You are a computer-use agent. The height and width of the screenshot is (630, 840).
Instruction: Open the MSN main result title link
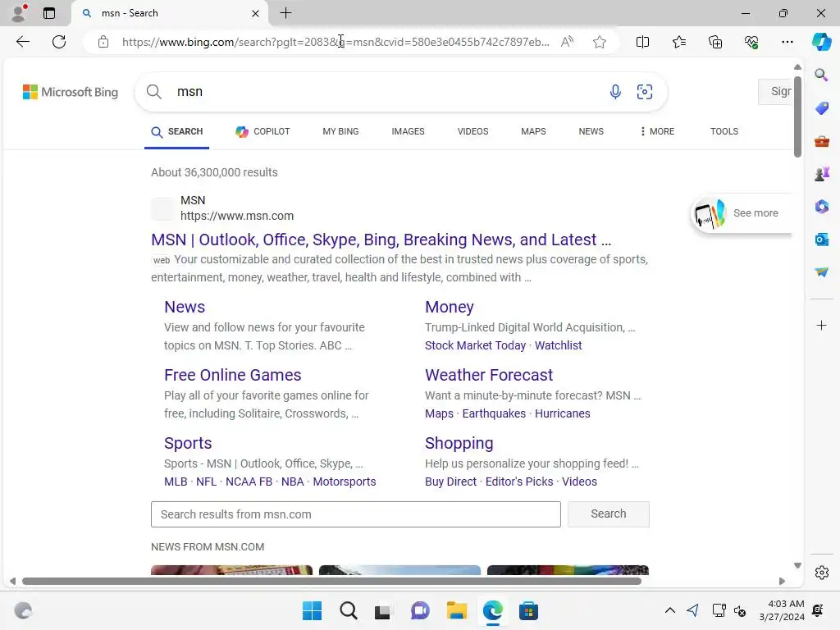tap(381, 240)
